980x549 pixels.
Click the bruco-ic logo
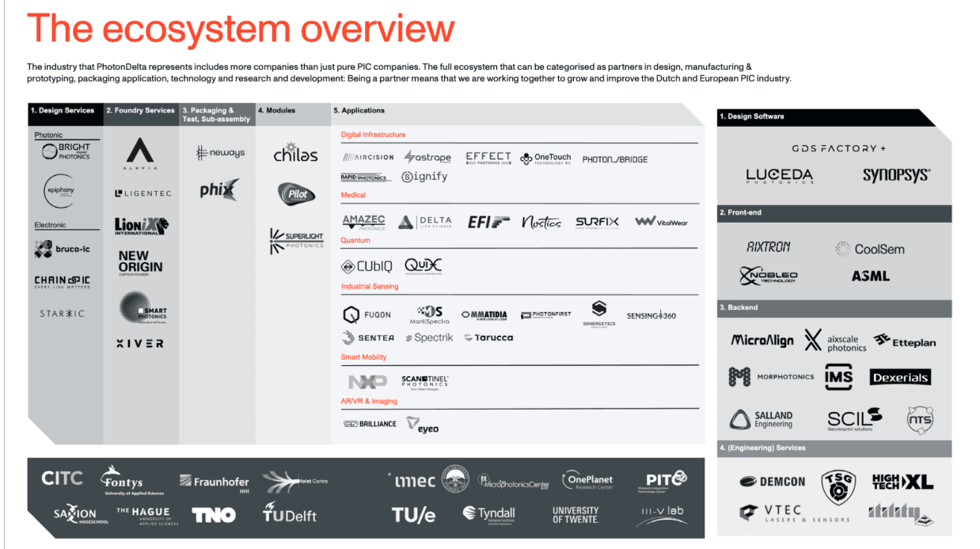(x=63, y=249)
